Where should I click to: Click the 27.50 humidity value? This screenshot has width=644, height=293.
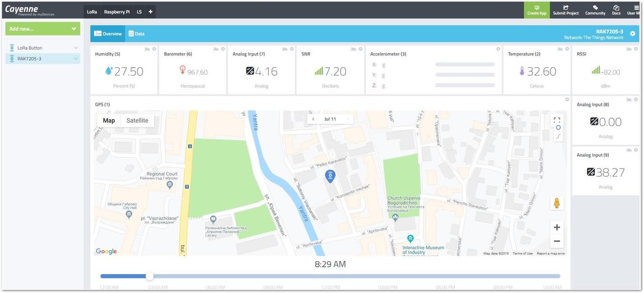coord(129,72)
